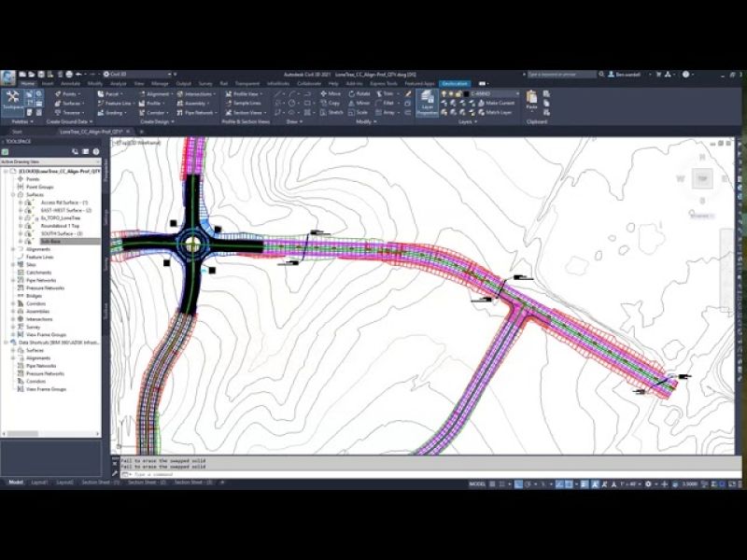Select the Intersections tree item
747x560 pixels.
point(39,319)
